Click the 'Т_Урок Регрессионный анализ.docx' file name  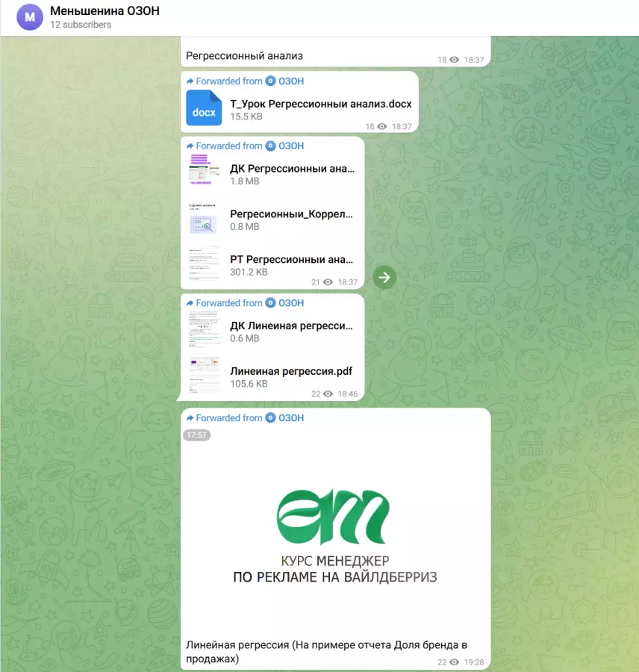click(320, 105)
